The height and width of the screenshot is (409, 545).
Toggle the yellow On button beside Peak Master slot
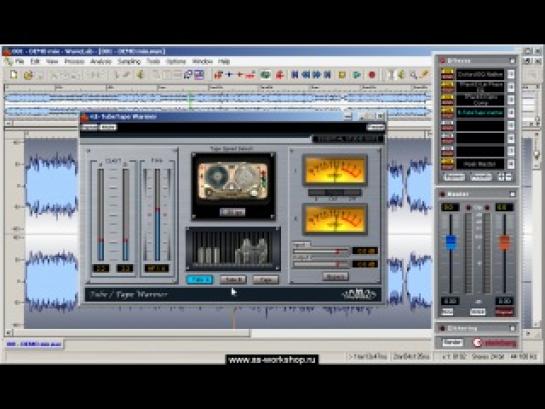coord(447,161)
